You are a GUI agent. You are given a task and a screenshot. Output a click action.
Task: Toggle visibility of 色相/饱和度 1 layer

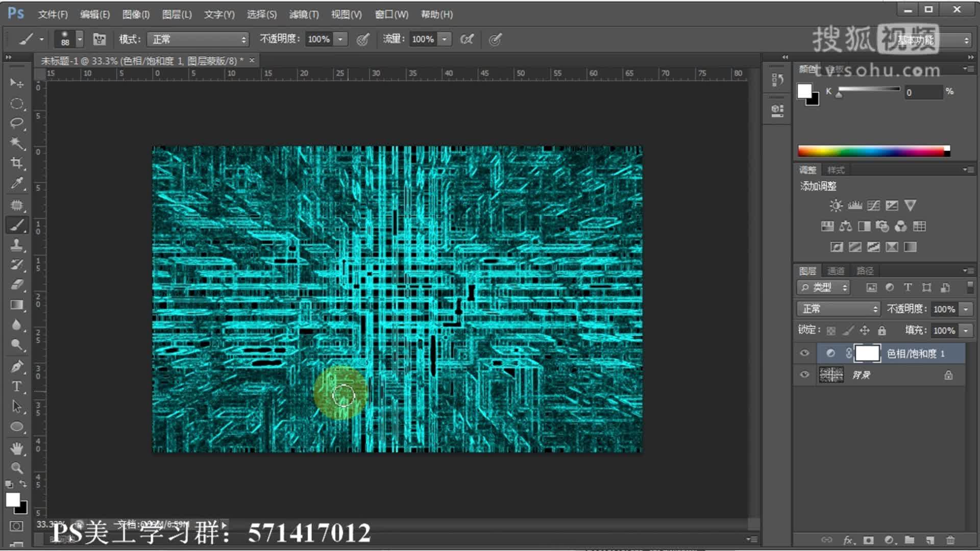click(804, 353)
